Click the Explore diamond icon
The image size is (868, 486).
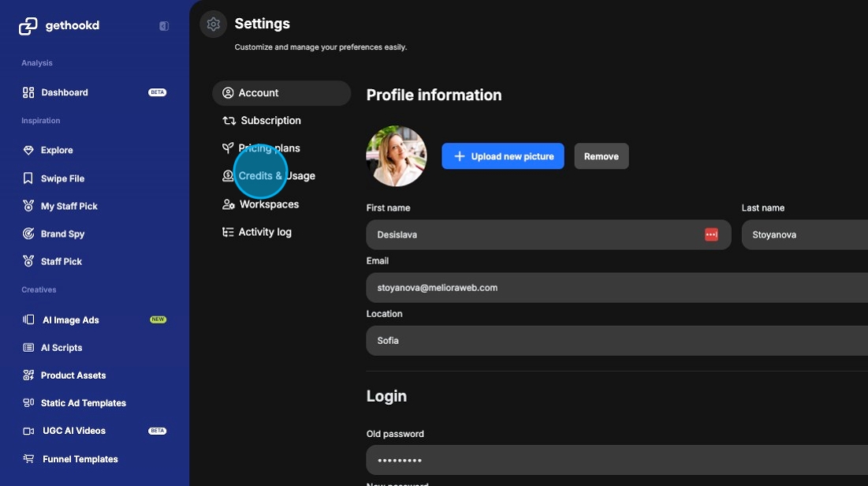point(28,150)
